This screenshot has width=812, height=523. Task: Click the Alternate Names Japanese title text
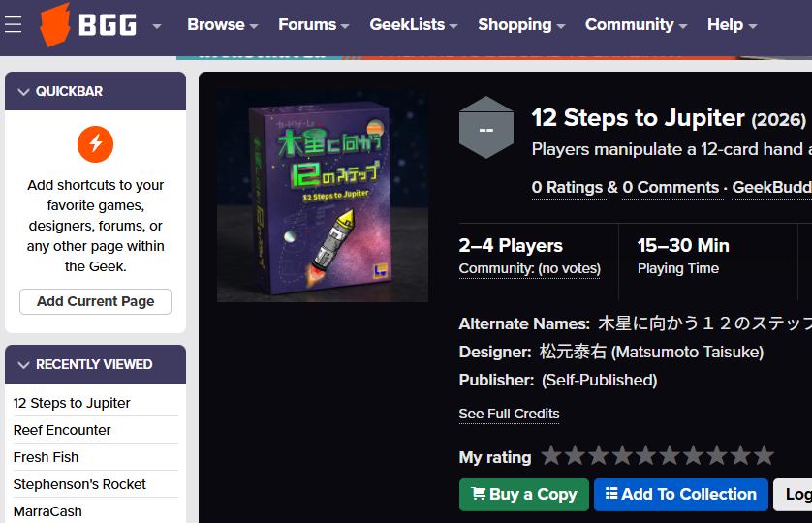click(x=704, y=323)
